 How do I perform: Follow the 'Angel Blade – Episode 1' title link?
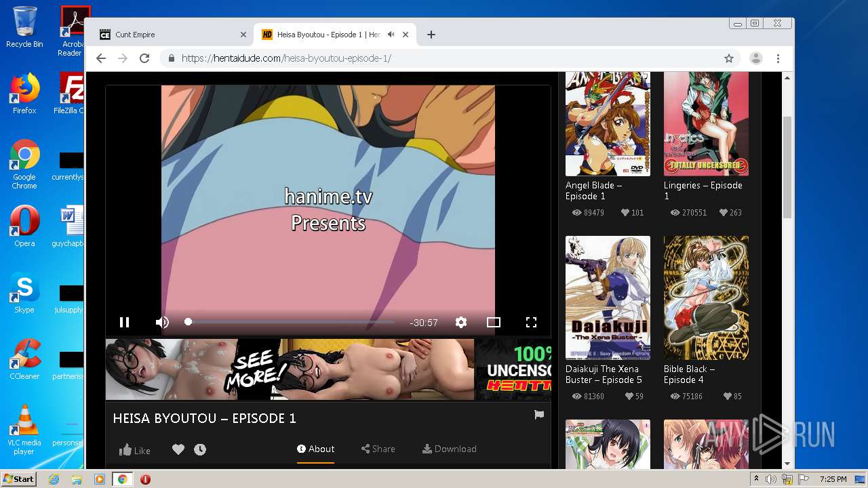click(594, 190)
